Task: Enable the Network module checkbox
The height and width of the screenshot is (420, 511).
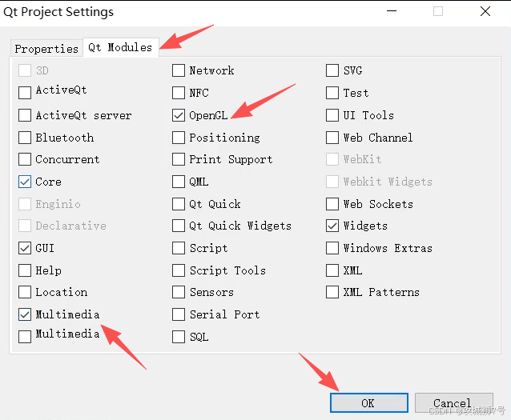Action: (x=179, y=70)
